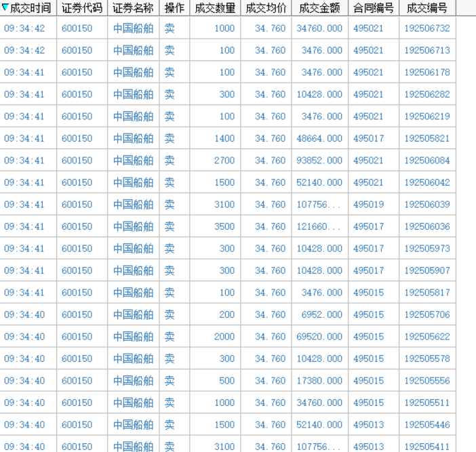
Task: Sort by 成交数量 column header
Action: [x=215, y=8]
